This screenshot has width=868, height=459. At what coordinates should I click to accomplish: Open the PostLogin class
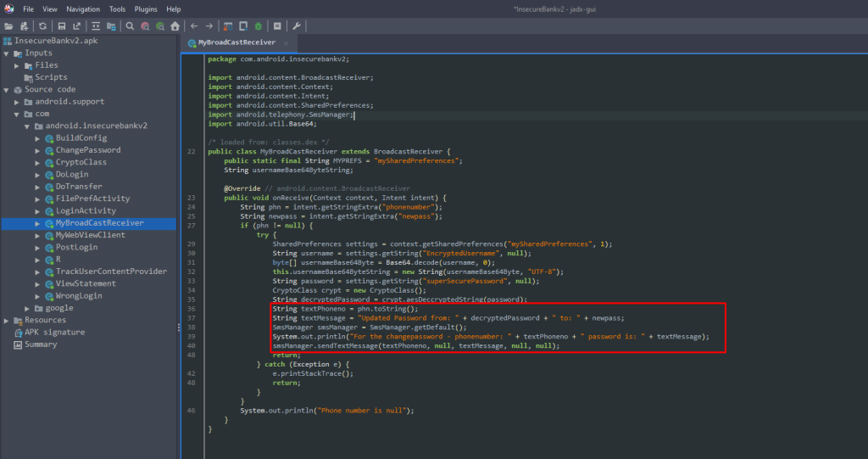click(76, 247)
